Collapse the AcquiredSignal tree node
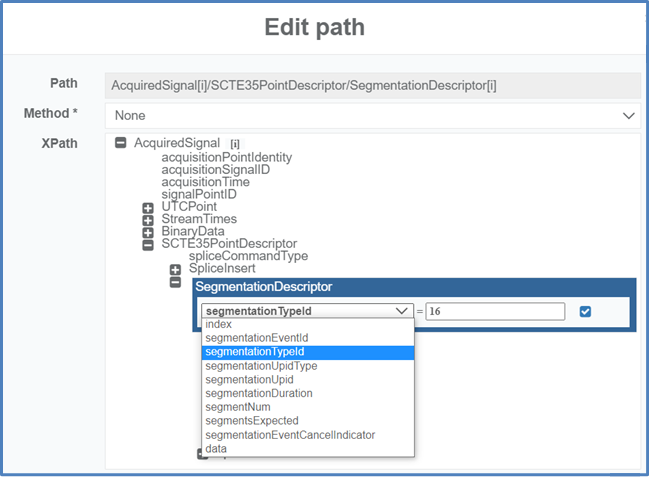 pos(121,143)
